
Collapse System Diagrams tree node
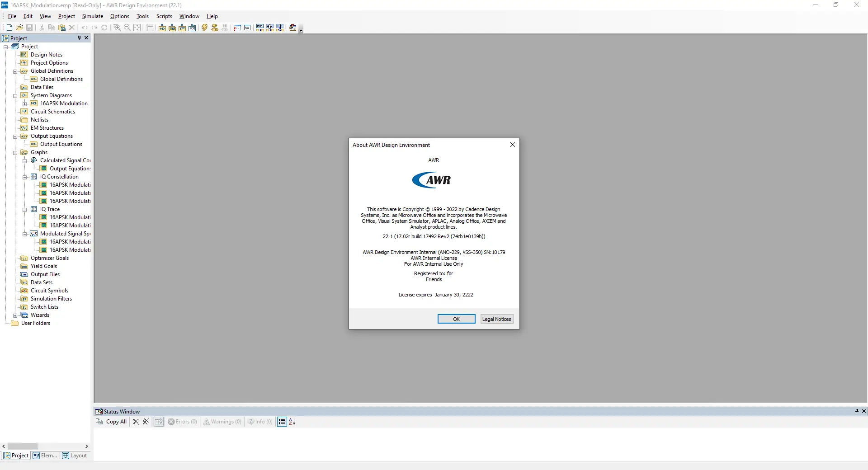(x=15, y=96)
